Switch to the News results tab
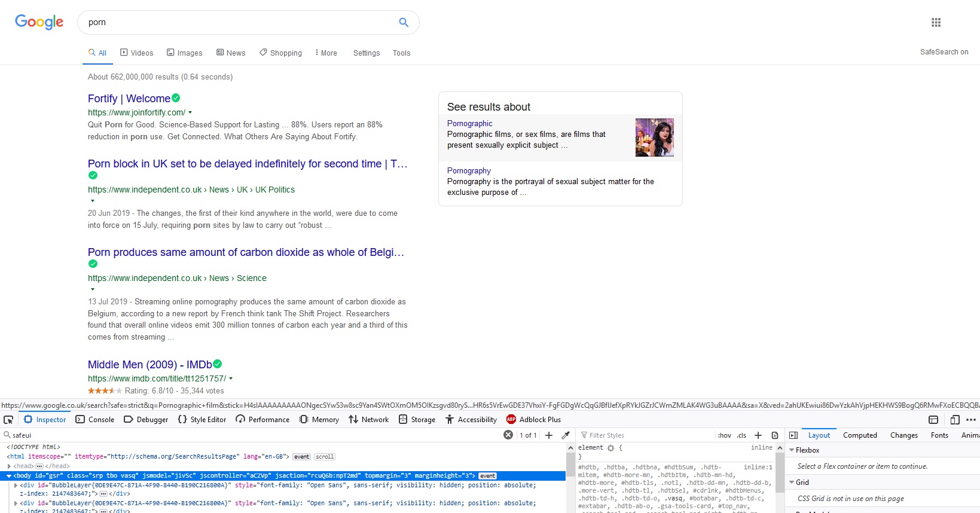The width and height of the screenshot is (980, 513). tap(231, 53)
